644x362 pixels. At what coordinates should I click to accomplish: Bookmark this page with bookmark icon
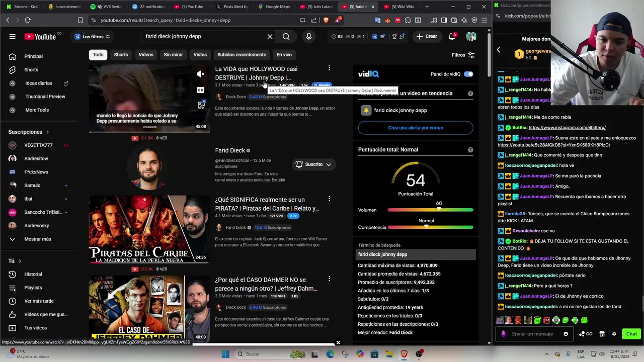tap(80, 20)
